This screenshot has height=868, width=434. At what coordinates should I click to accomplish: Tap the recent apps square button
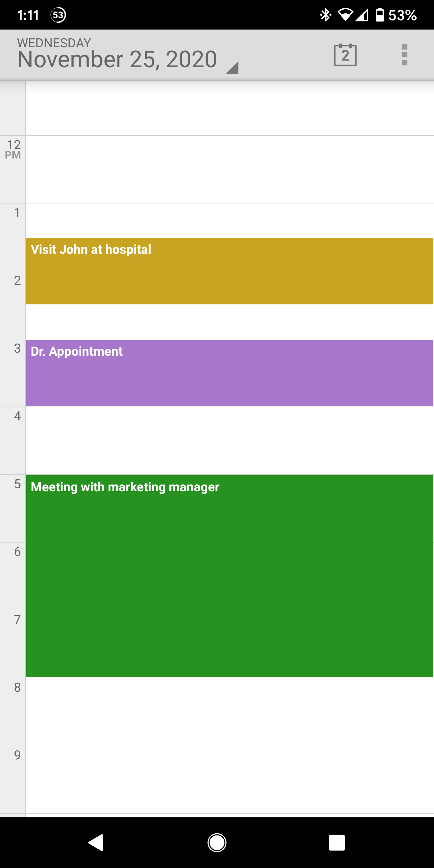337,843
